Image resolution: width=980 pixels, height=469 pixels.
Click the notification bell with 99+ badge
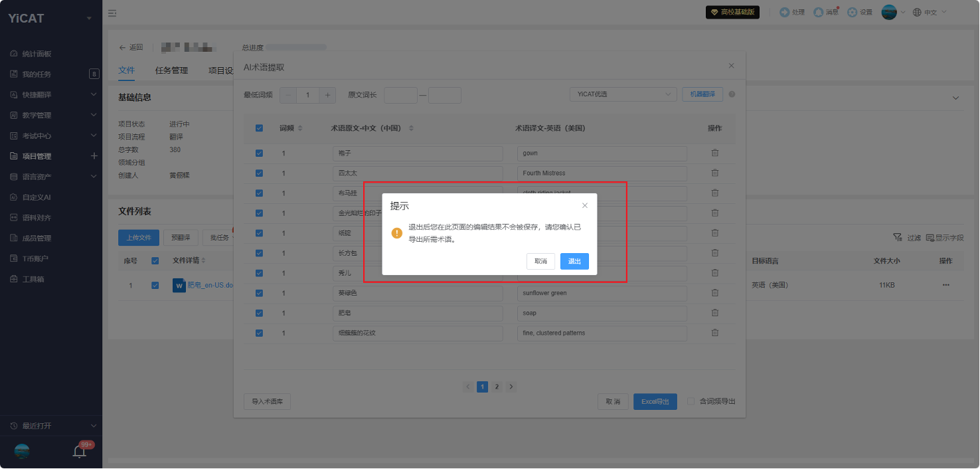(x=80, y=452)
